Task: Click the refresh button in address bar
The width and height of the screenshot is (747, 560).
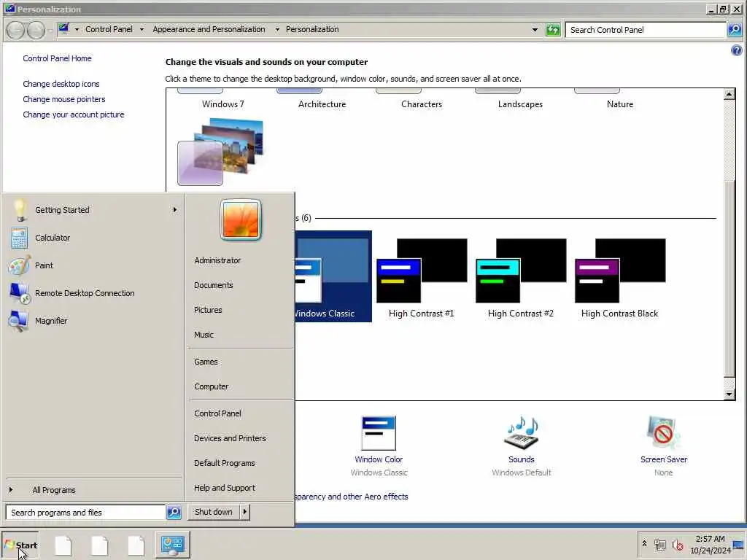Action: (553, 30)
